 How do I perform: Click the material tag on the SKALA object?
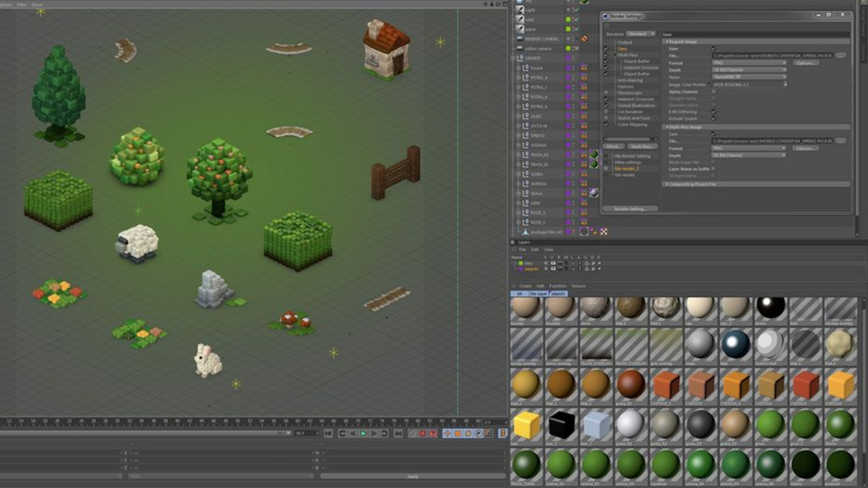(x=594, y=193)
